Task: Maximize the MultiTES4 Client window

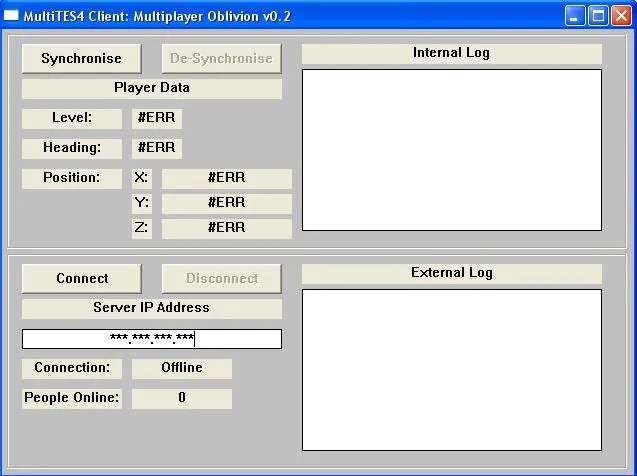Action: [x=598, y=15]
